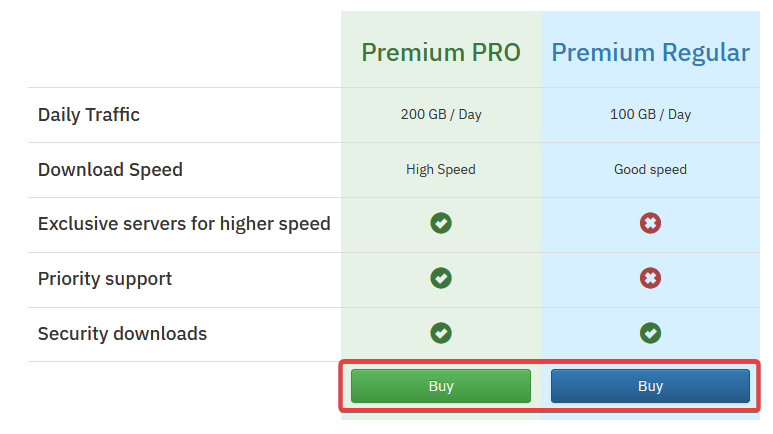Image resolution: width=773 pixels, height=434 pixels.
Task: Select the Daily Traffic row label
Action: coord(89,115)
